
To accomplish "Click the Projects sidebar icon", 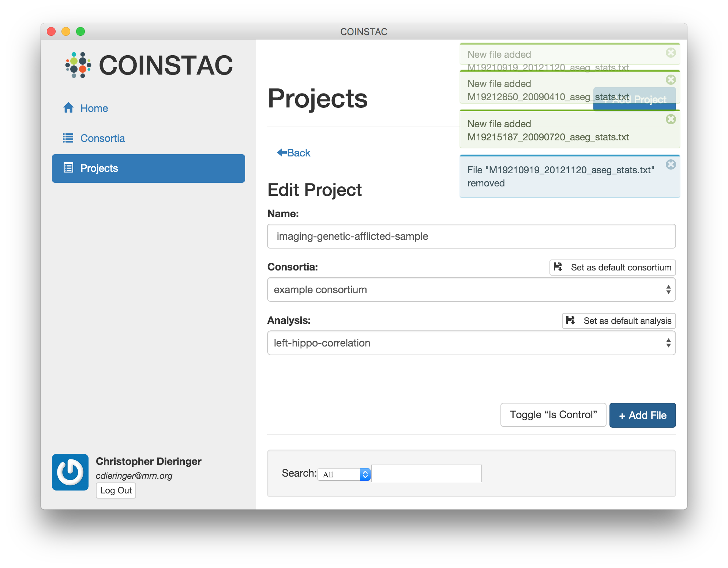I will pos(68,168).
